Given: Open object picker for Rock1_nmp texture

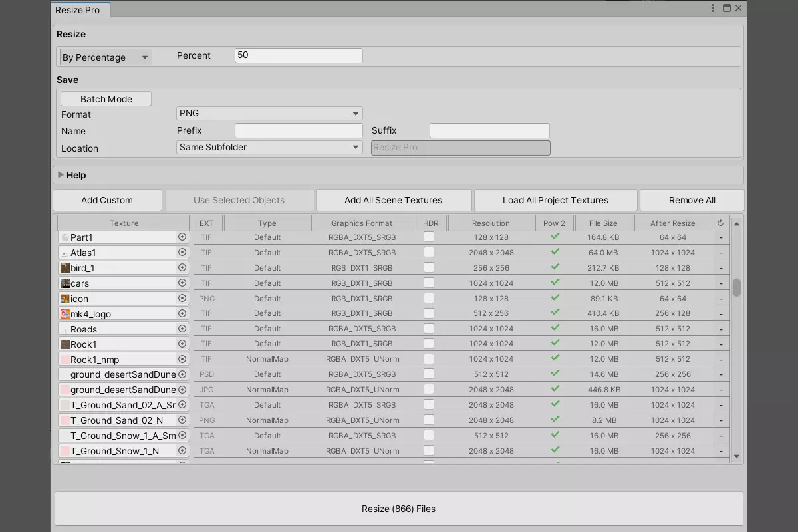Looking at the screenshot, I should pyautogui.click(x=182, y=360).
